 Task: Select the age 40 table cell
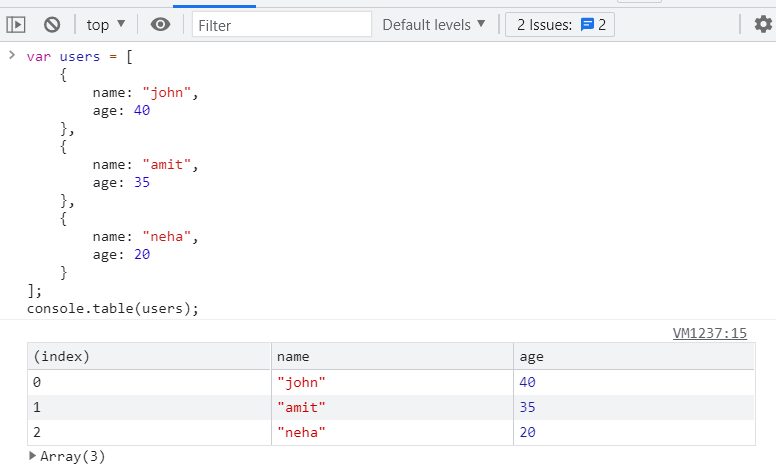[x=634, y=382]
